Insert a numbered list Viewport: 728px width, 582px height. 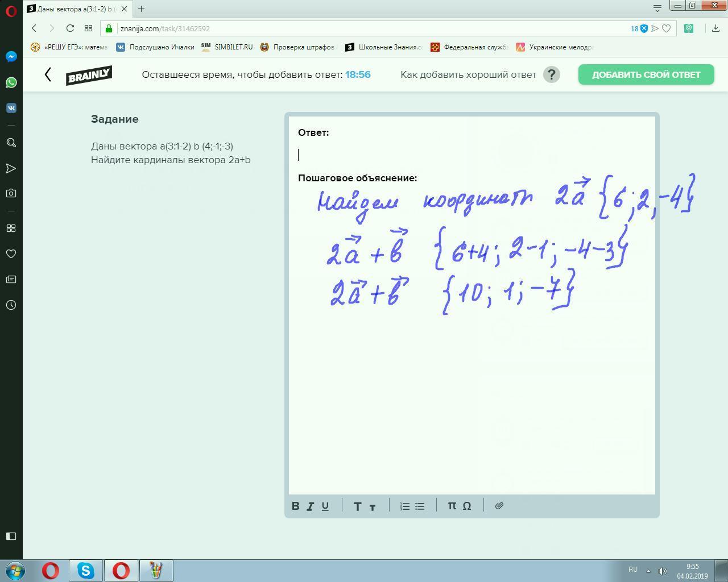pos(405,506)
